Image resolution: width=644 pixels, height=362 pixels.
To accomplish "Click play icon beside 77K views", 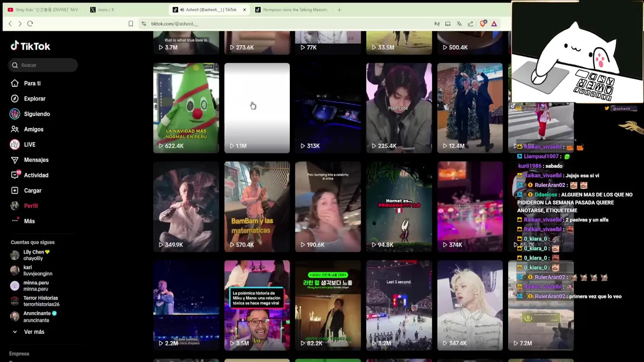I will (303, 47).
